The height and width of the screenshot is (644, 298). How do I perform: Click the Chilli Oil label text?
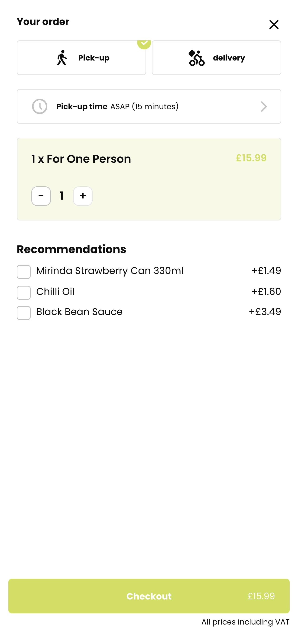click(x=55, y=291)
